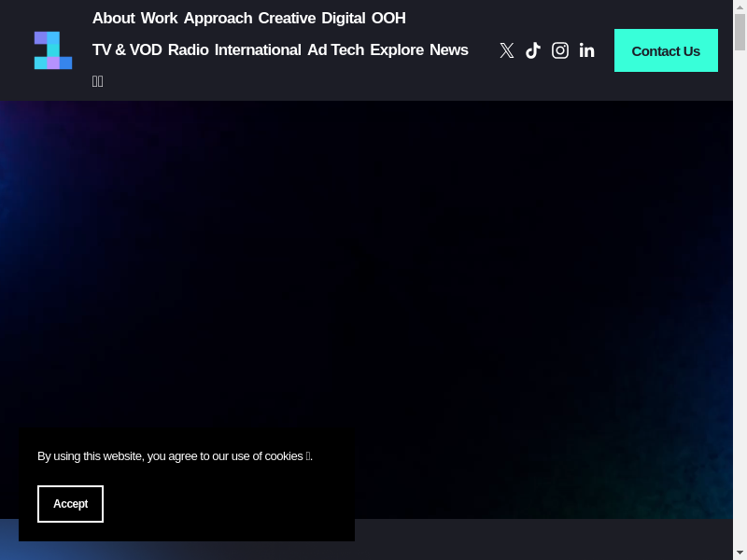Open the Work menu item
This screenshot has height=560, width=747.
(159, 18)
